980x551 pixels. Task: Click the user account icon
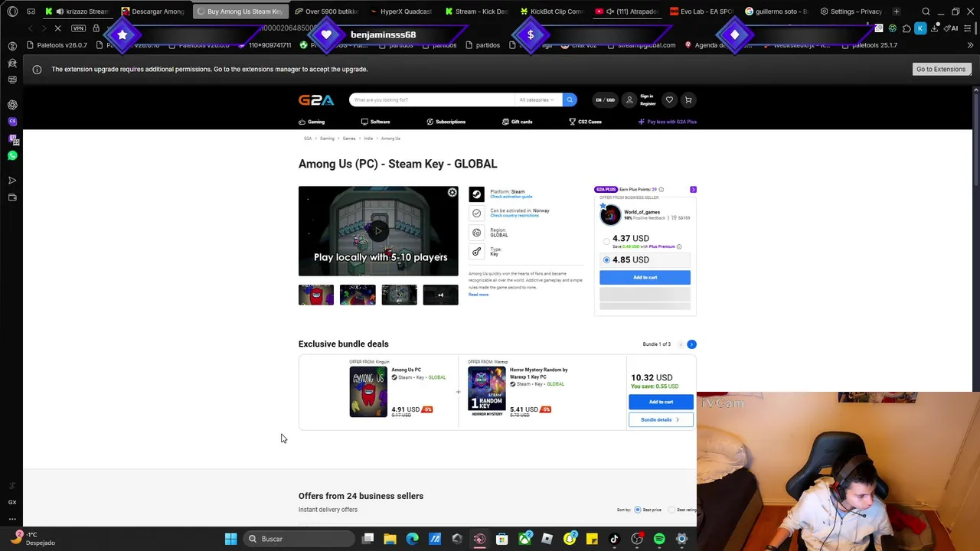629,99
